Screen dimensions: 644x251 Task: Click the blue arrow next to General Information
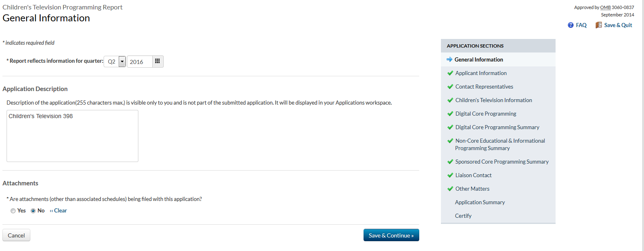(x=450, y=59)
